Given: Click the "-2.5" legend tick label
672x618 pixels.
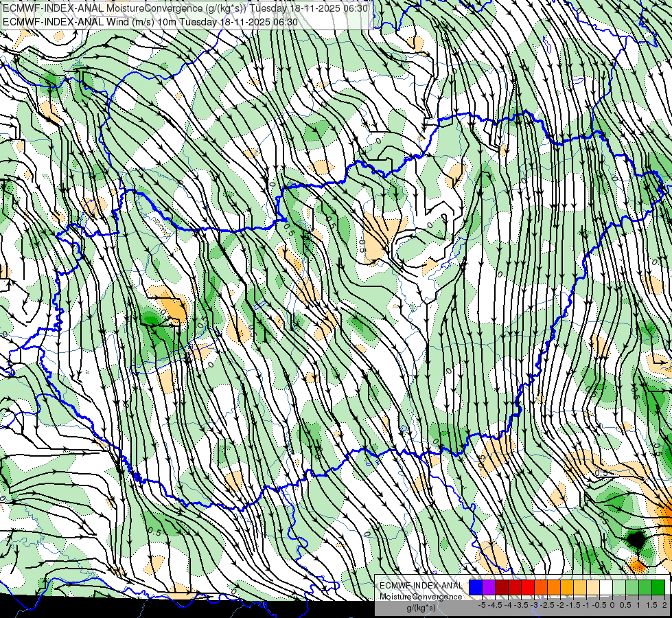Looking at the screenshot, I should pos(547,605).
